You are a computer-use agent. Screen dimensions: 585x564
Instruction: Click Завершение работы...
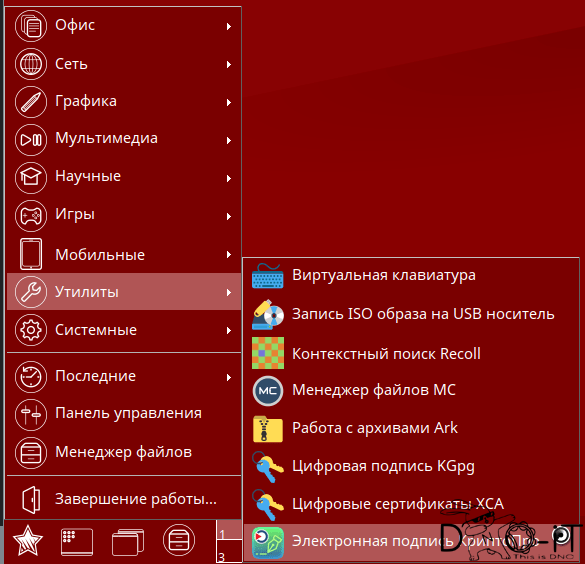[x=124, y=499]
